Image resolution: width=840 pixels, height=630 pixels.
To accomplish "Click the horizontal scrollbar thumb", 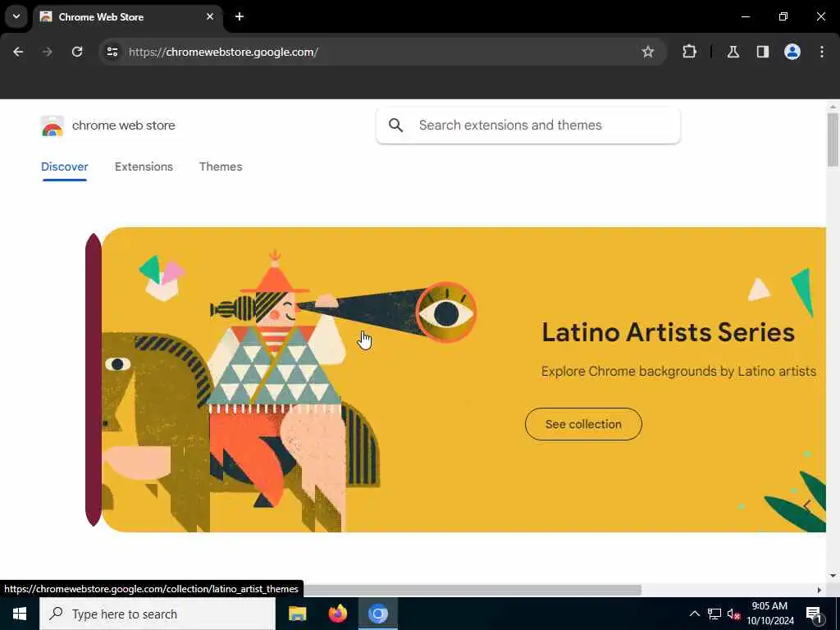I will point(472,590).
